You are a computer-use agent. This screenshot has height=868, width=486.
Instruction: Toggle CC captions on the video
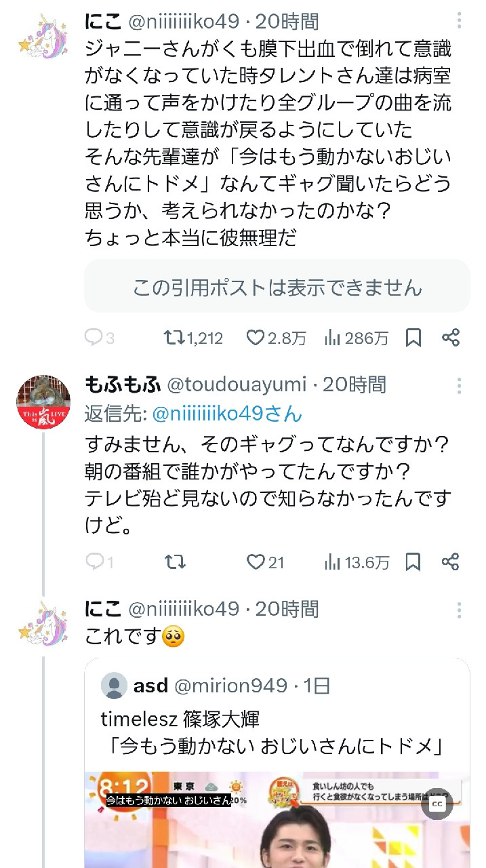[437, 804]
